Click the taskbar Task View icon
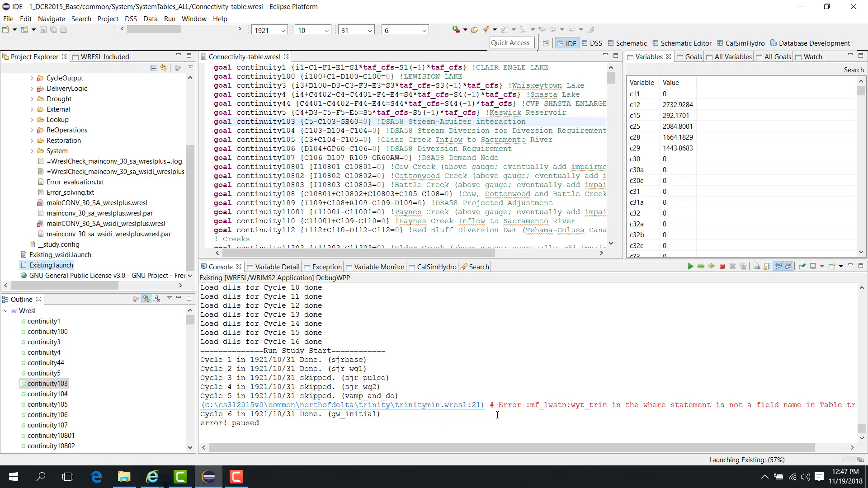This screenshot has width=868, height=488. (68, 477)
